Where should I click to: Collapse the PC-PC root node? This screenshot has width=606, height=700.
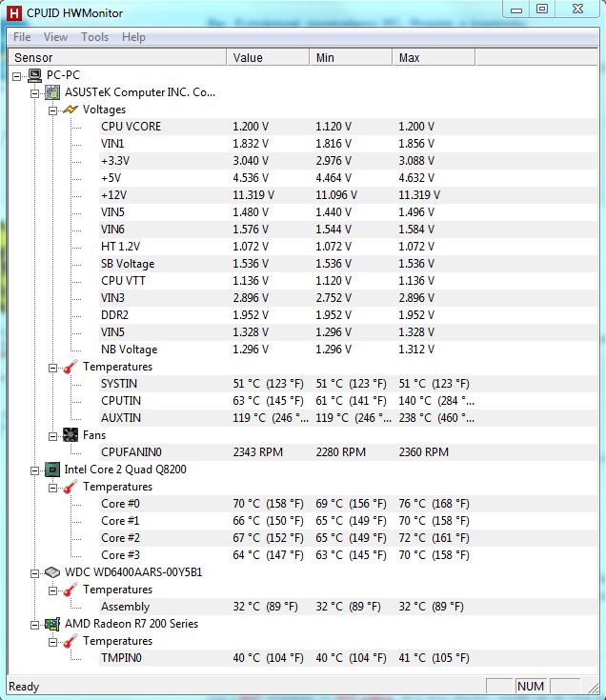[x=16, y=76]
